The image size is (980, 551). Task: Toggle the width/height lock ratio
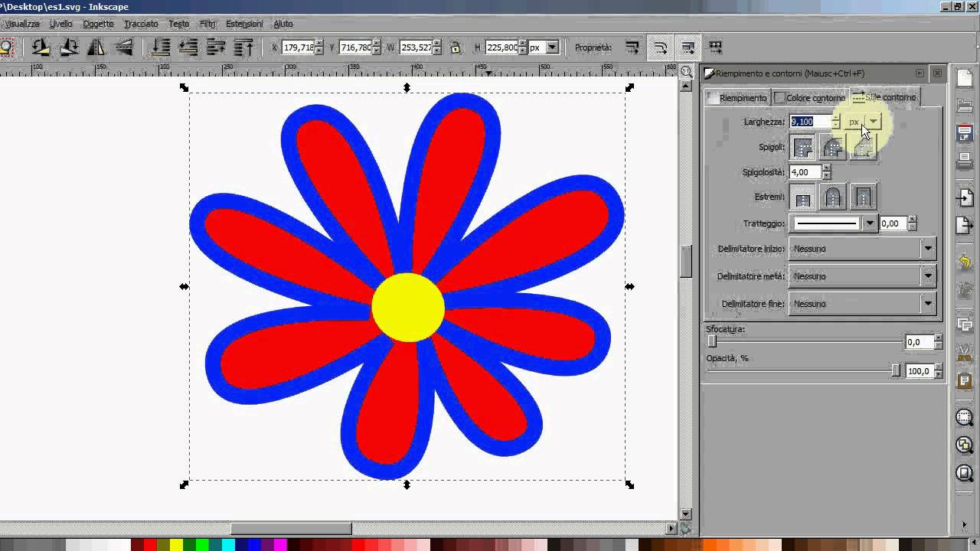[x=456, y=47]
